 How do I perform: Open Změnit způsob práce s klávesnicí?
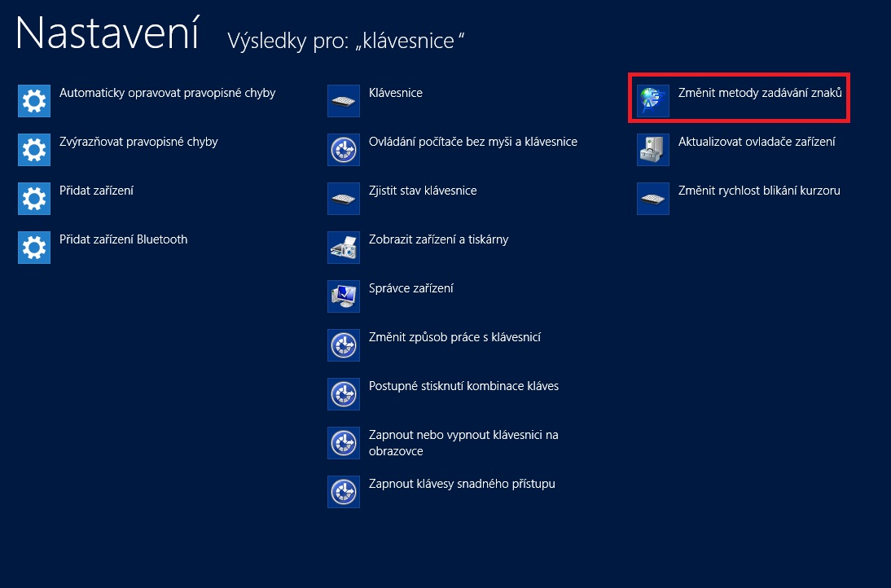(454, 337)
